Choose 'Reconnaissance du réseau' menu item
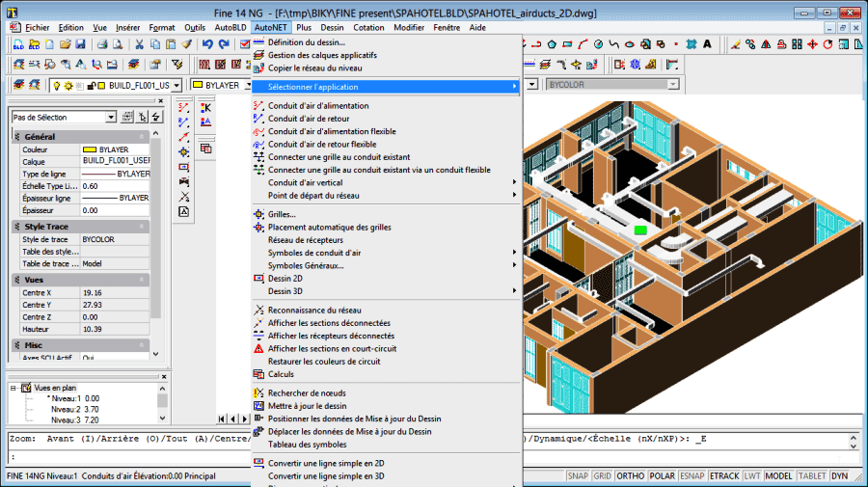This screenshot has height=487, width=868. click(386, 311)
